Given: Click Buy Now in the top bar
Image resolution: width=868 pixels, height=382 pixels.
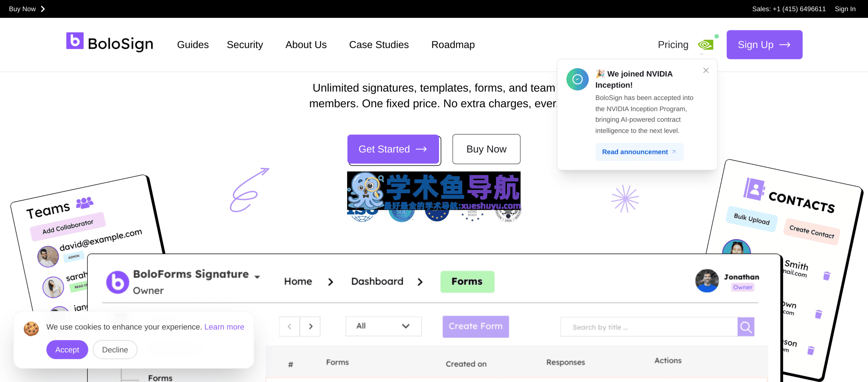Looking at the screenshot, I should pyautogui.click(x=27, y=9).
